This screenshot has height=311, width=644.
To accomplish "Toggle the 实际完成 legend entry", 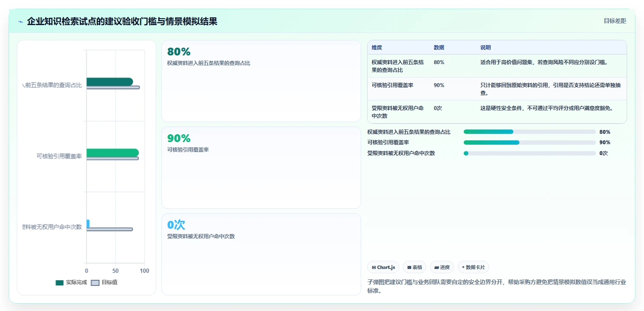I will pyautogui.click(x=71, y=282).
